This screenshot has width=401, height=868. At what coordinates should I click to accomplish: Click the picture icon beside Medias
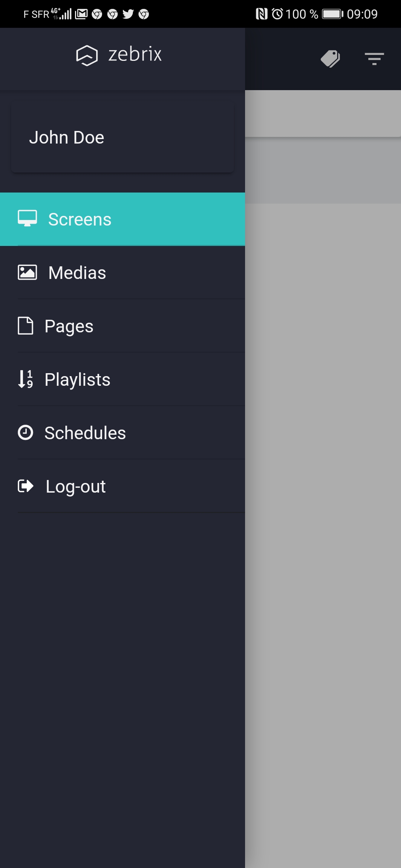click(27, 272)
